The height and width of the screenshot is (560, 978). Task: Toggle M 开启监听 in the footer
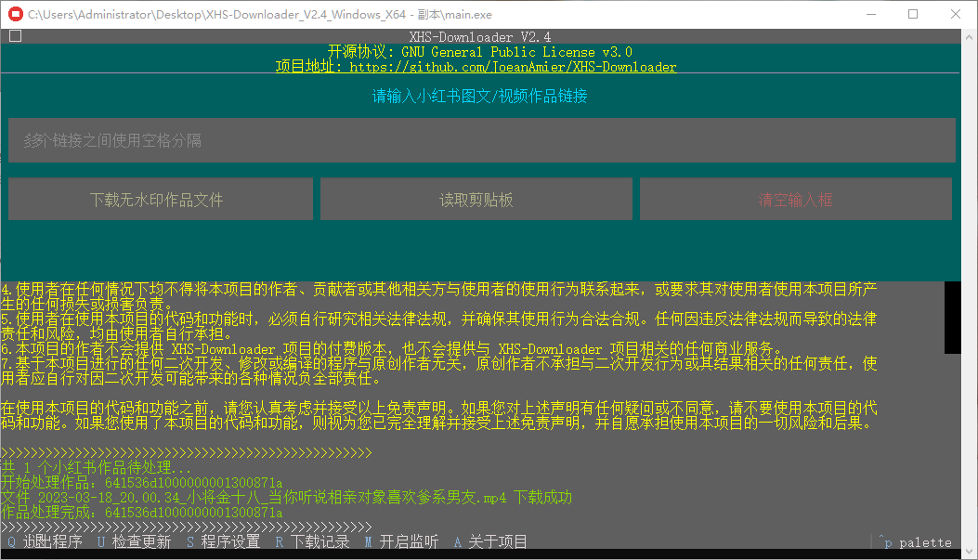pyautogui.click(x=401, y=541)
